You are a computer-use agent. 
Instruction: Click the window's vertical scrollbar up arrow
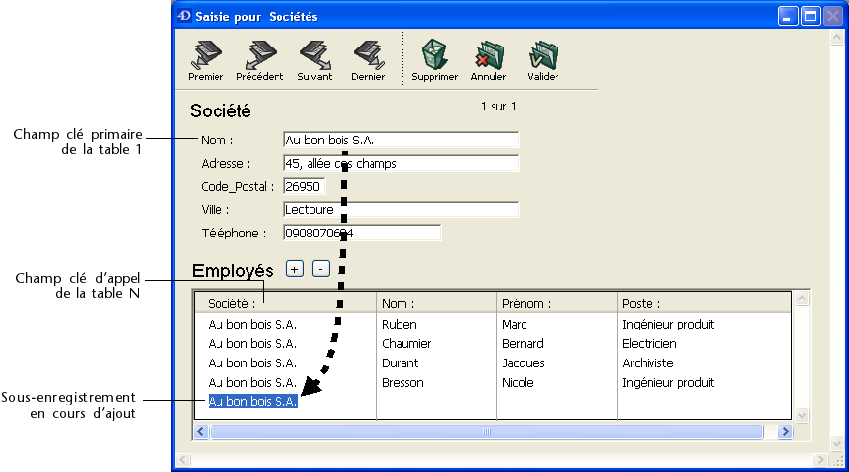tap(837, 37)
